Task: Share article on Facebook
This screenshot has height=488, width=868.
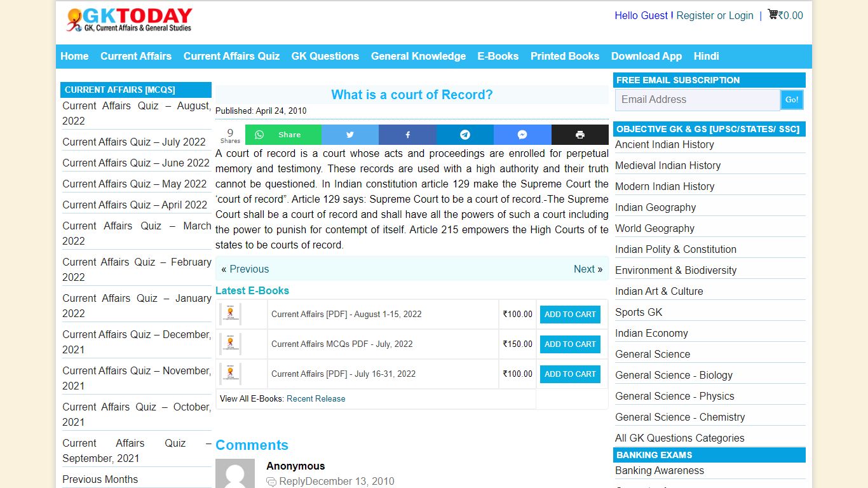Action: tap(407, 135)
